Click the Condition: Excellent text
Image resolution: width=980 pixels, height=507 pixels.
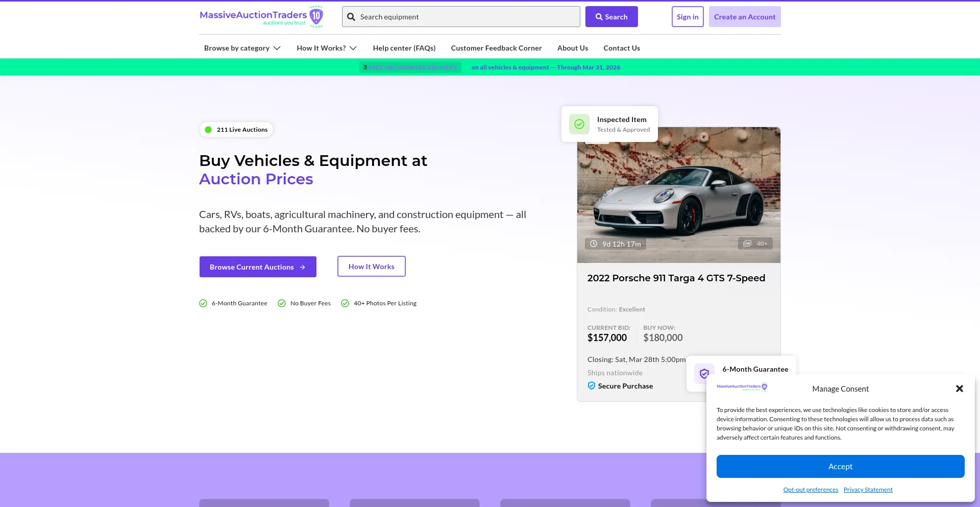point(616,309)
